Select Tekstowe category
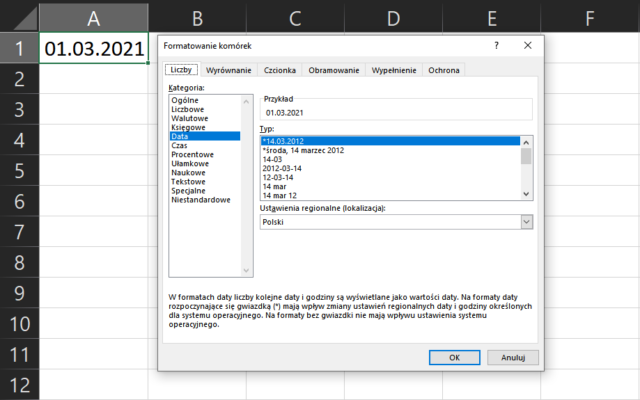 pos(204,182)
